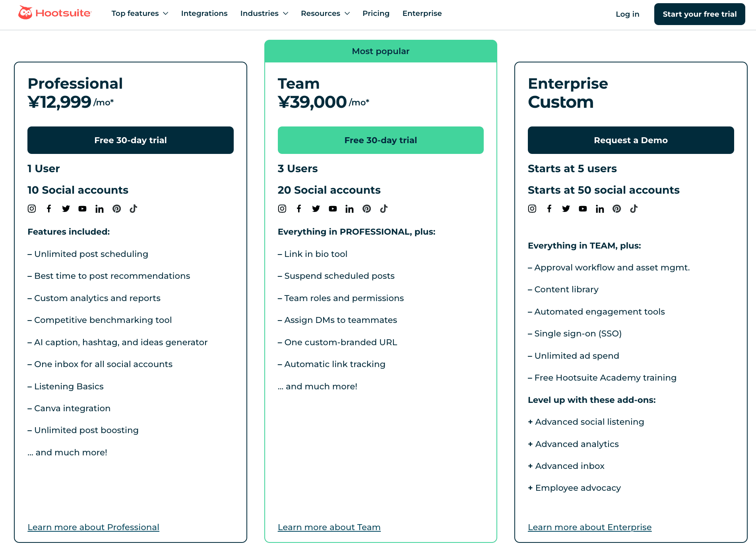The height and width of the screenshot is (552, 756).
Task: Expand the Top features dropdown
Action: tap(140, 14)
